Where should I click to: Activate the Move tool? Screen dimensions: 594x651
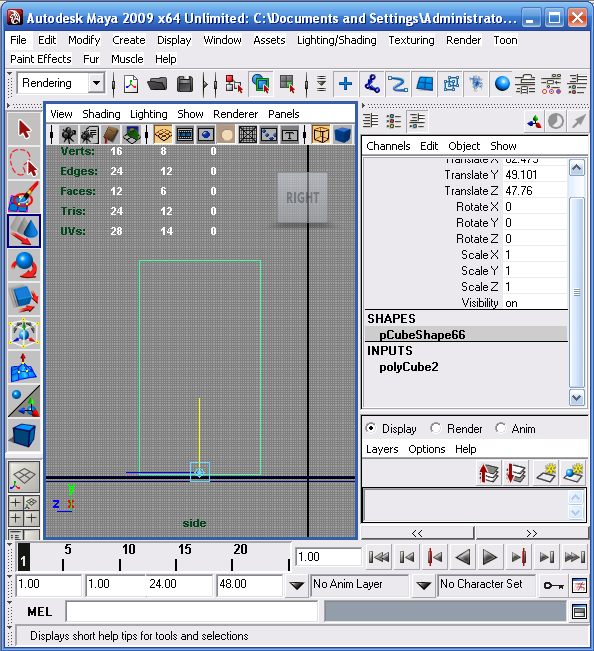click(24, 231)
